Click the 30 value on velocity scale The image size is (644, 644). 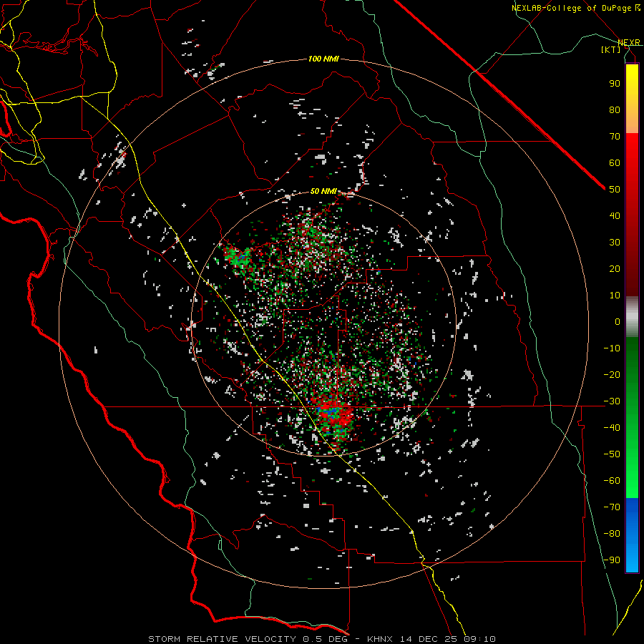[x=615, y=243]
